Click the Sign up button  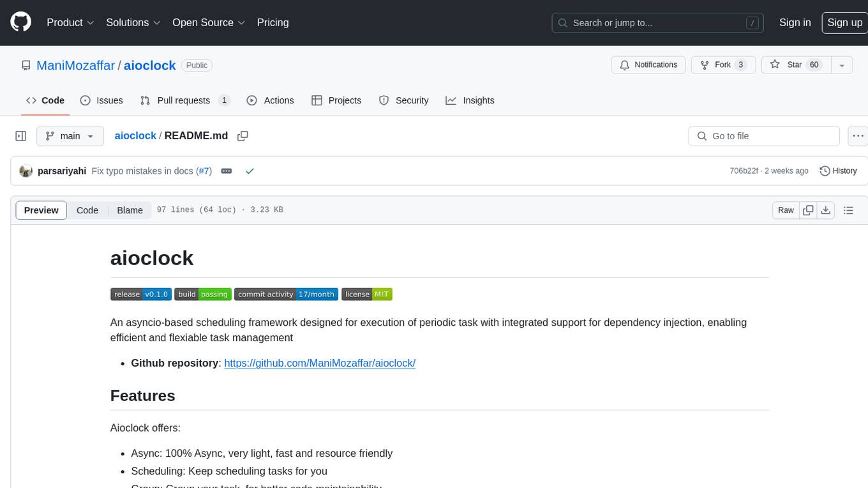pyautogui.click(x=844, y=22)
